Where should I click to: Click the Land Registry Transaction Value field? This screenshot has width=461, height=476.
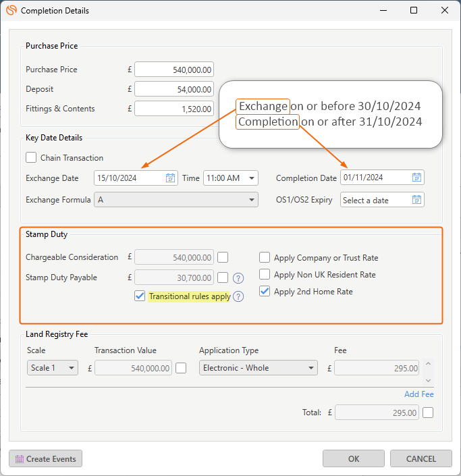pyautogui.click(x=133, y=368)
